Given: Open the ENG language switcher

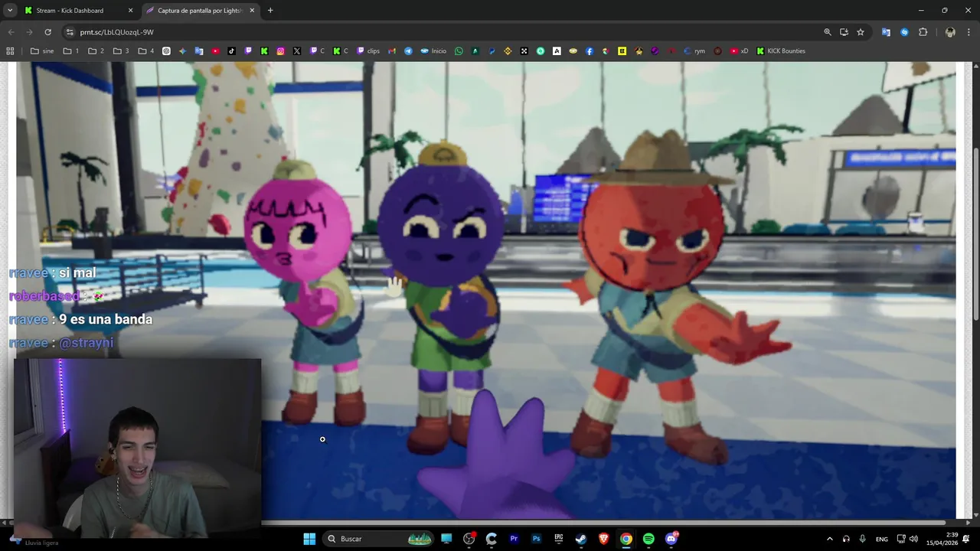Looking at the screenshot, I should (882, 539).
